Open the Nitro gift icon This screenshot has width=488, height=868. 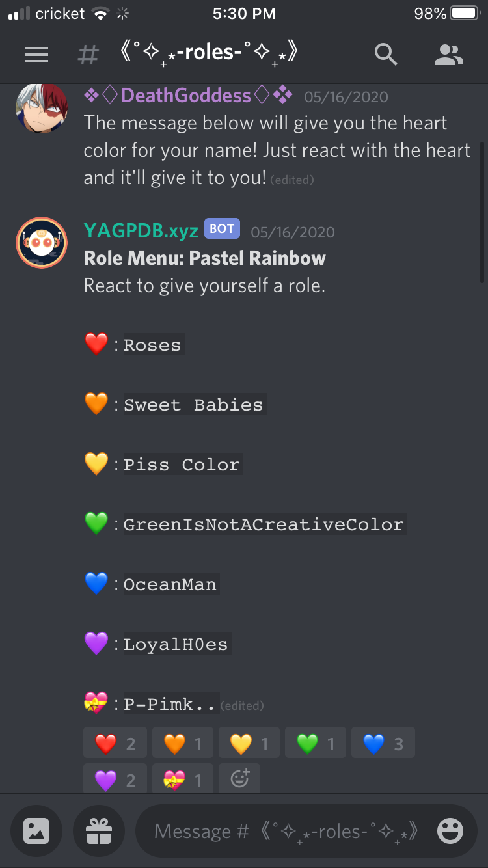(x=99, y=831)
